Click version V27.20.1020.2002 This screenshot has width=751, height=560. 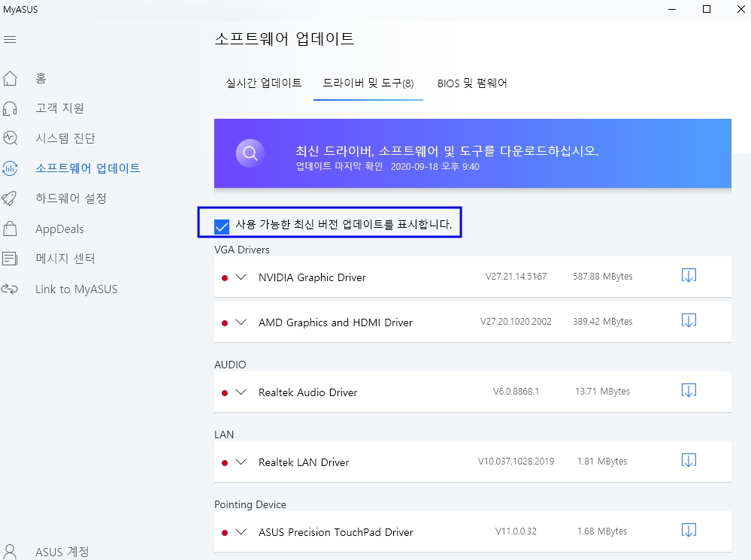[x=516, y=322]
